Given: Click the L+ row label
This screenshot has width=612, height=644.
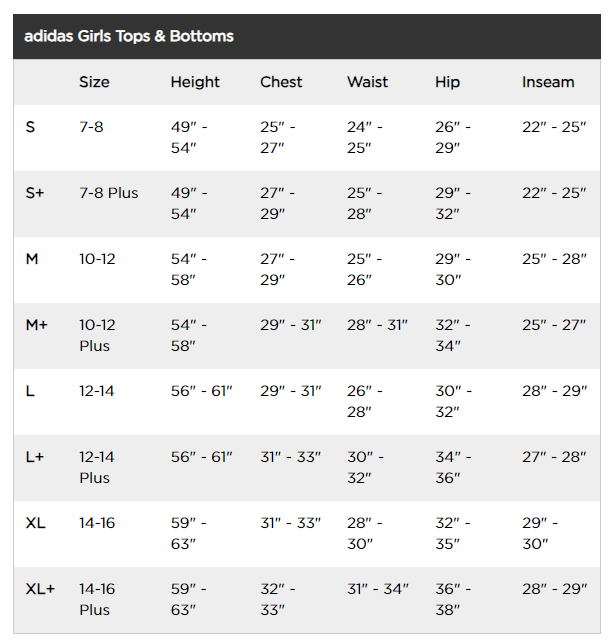Looking at the screenshot, I should click(x=35, y=457).
